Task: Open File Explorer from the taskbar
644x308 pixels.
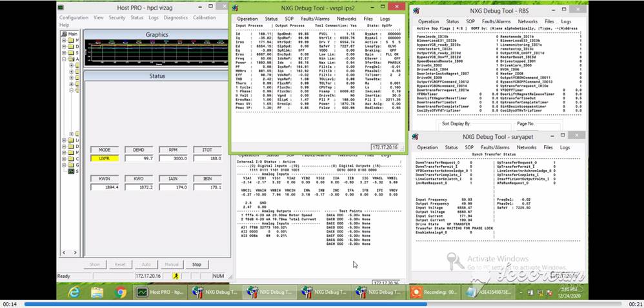Action: [97, 292]
